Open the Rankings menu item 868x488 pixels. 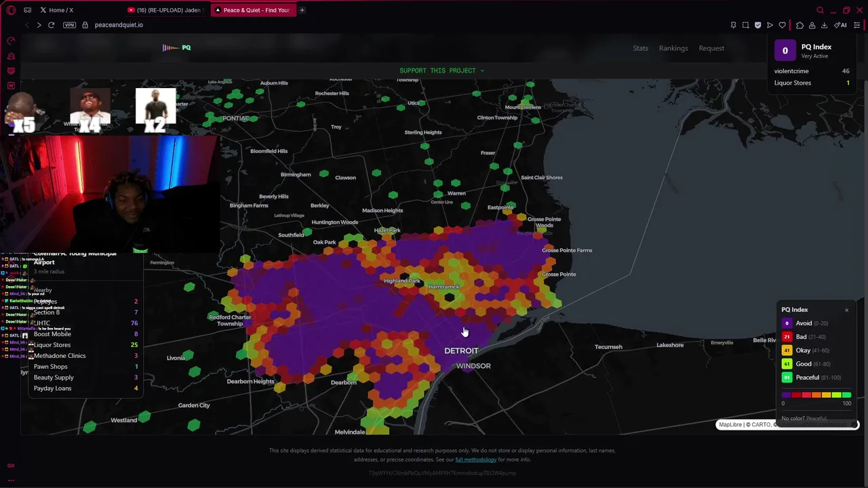pyautogui.click(x=673, y=48)
